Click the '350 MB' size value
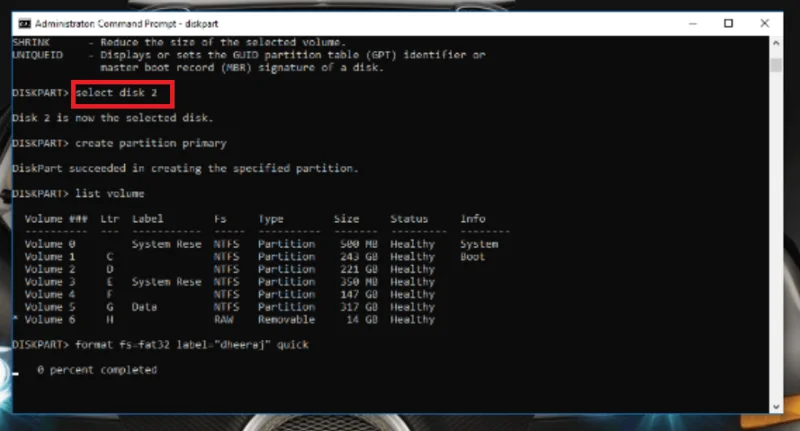 tap(359, 282)
